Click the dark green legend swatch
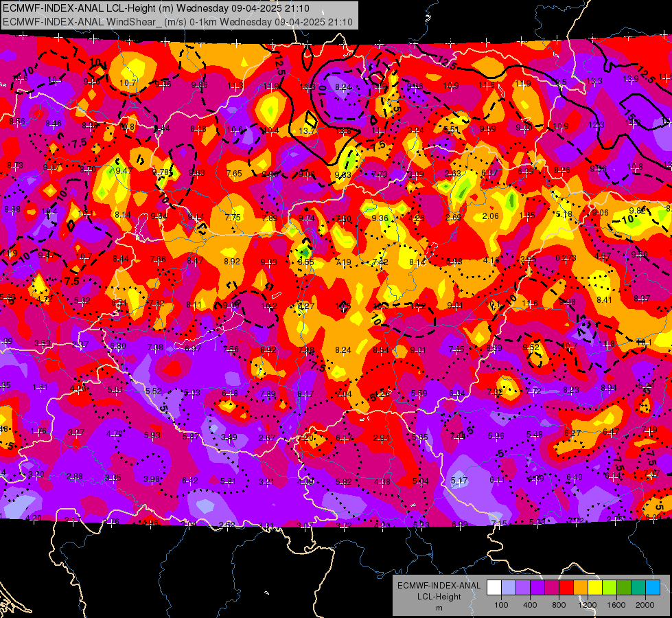This screenshot has height=618, width=672. 623,588
